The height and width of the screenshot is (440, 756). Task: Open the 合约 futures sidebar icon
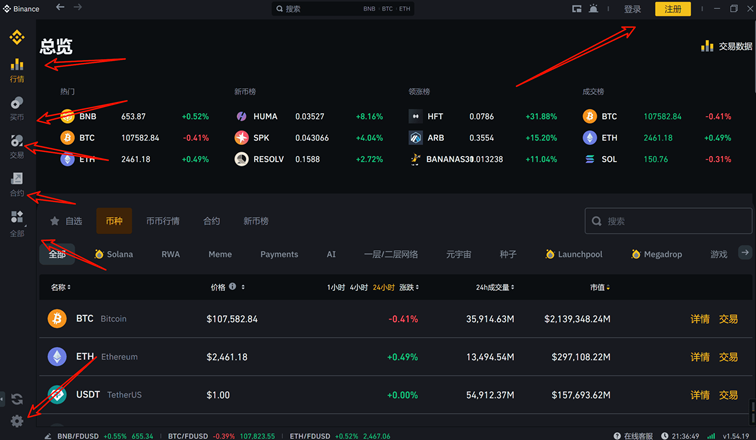point(17,178)
